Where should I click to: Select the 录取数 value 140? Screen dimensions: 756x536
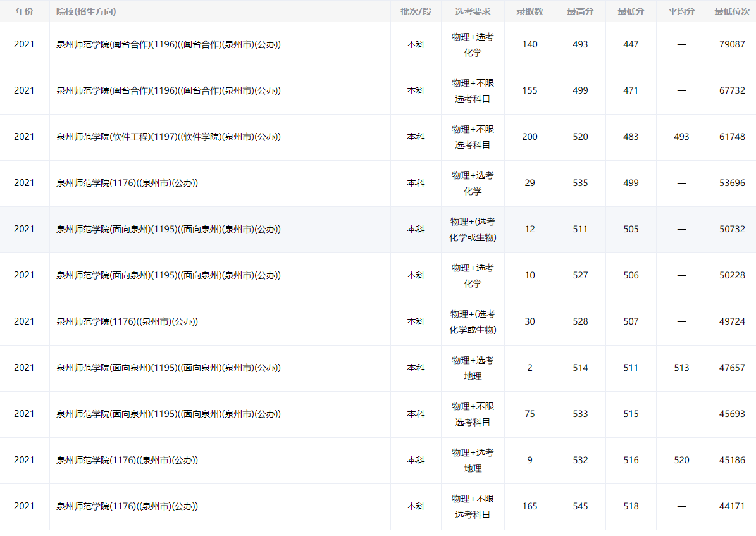pos(530,44)
